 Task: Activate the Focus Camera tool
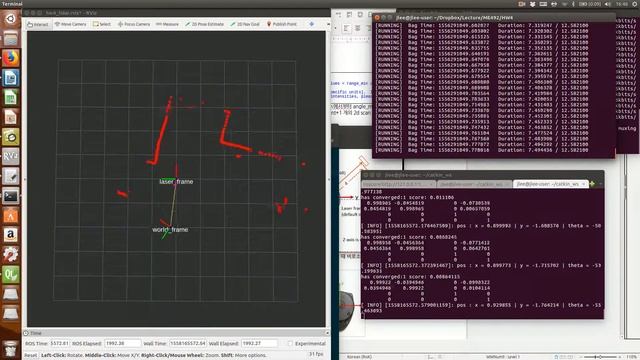click(134, 24)
